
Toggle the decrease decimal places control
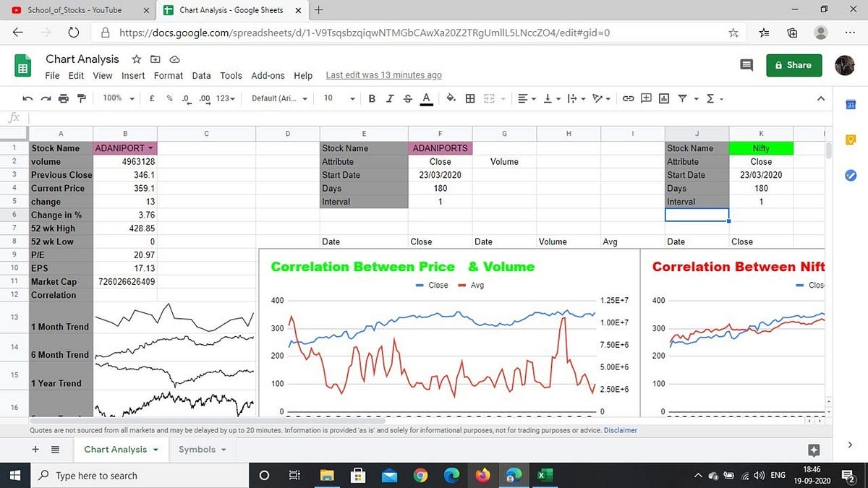coord(184,98)
